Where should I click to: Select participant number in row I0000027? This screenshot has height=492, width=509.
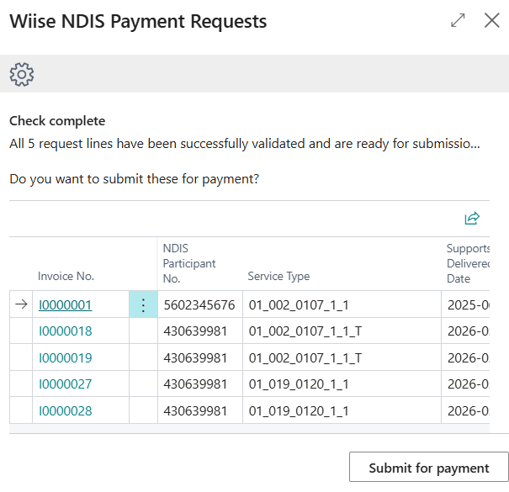click(200, 384)
